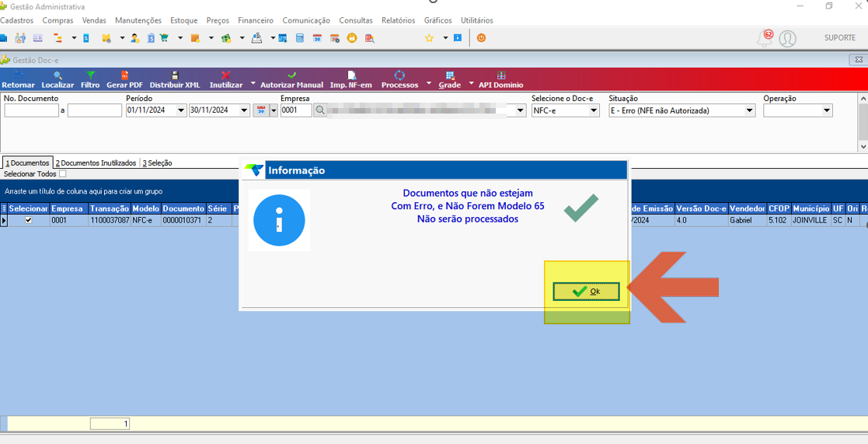Click Distribuir XML floppy disk icon
This screenshot has height=444, width=868.
[175, 75]
